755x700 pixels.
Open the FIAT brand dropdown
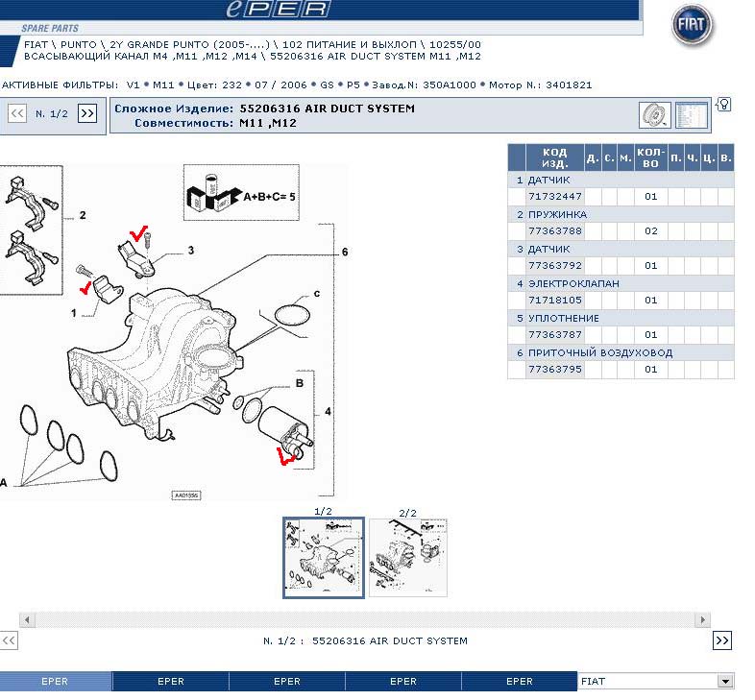pyautogui.click(x=724, y=682)
